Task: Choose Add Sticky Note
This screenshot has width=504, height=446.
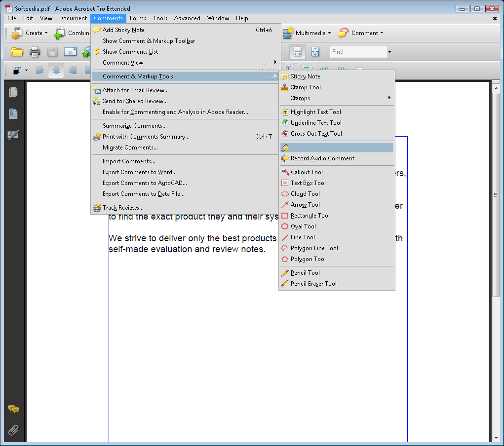Action: (185, 30)
